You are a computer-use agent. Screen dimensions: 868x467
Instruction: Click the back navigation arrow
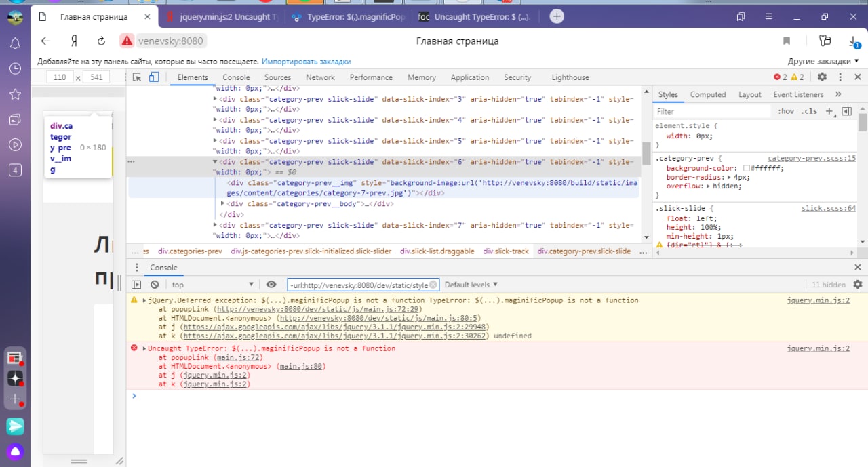click(45, 41)
